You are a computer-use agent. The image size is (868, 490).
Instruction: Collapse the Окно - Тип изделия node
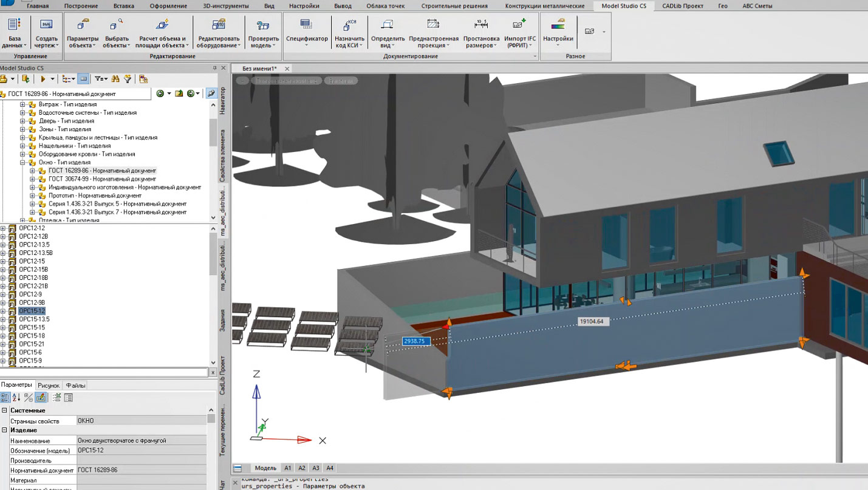tap(22, 163)
